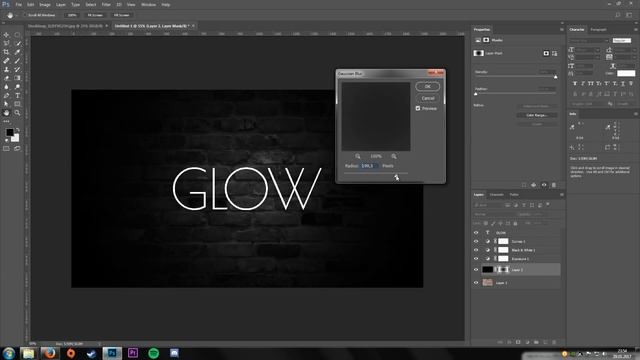The image size is (640, 360).
Task: Open the Window menu
Action: (x=148, y=4)
